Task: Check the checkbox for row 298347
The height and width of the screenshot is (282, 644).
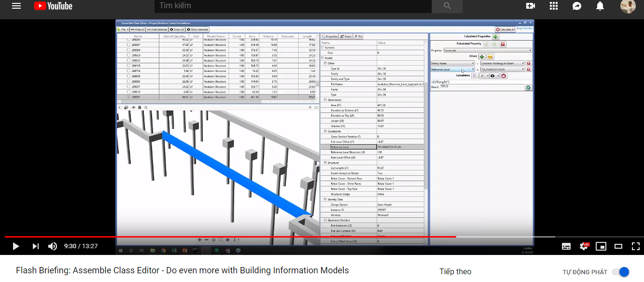Action: pos(128,44)
